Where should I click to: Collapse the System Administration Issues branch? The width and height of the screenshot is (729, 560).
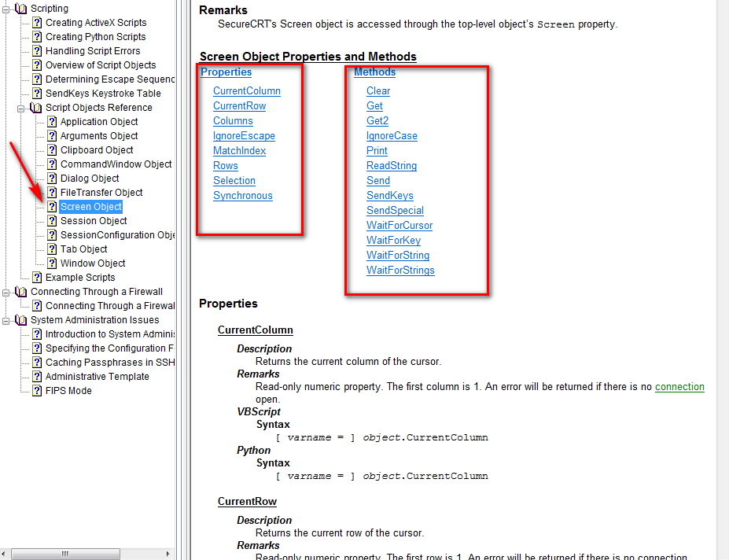6,319
